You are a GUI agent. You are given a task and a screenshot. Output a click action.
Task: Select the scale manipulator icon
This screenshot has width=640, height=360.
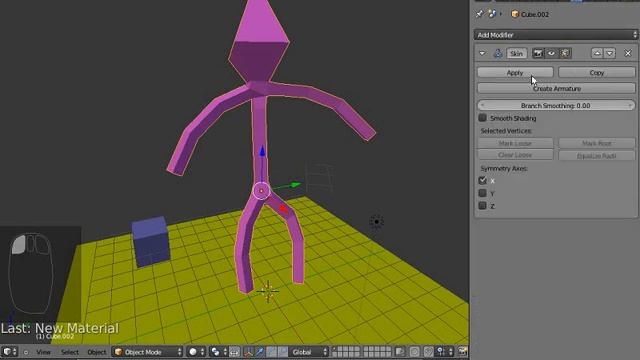pyautogui.click(x=282, y=352)
